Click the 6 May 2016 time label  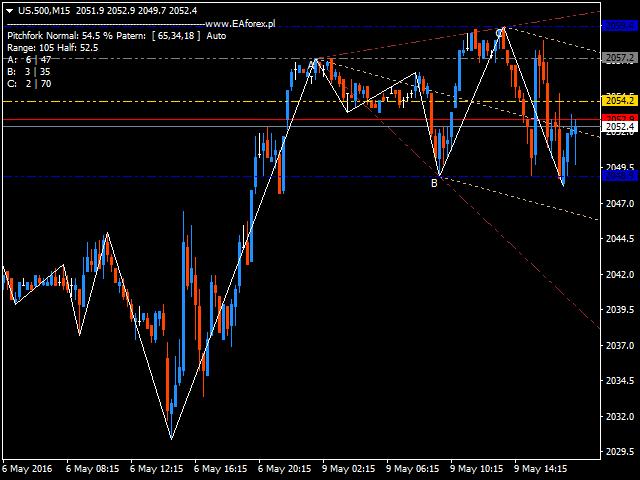28,469
